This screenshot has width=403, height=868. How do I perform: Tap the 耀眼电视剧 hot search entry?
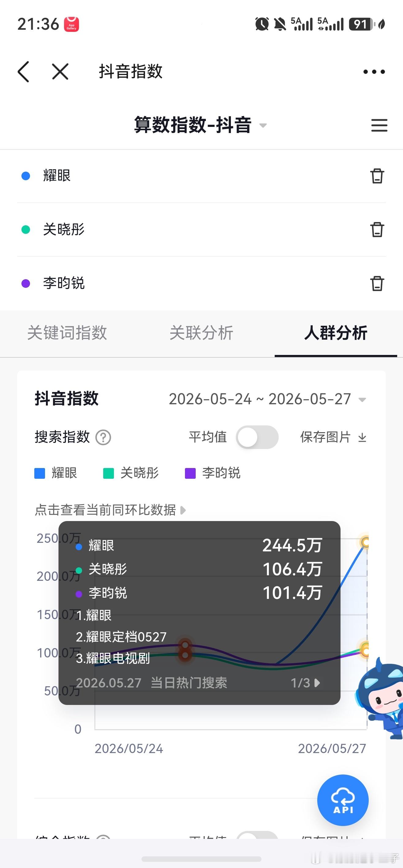[x=113, y=658]
